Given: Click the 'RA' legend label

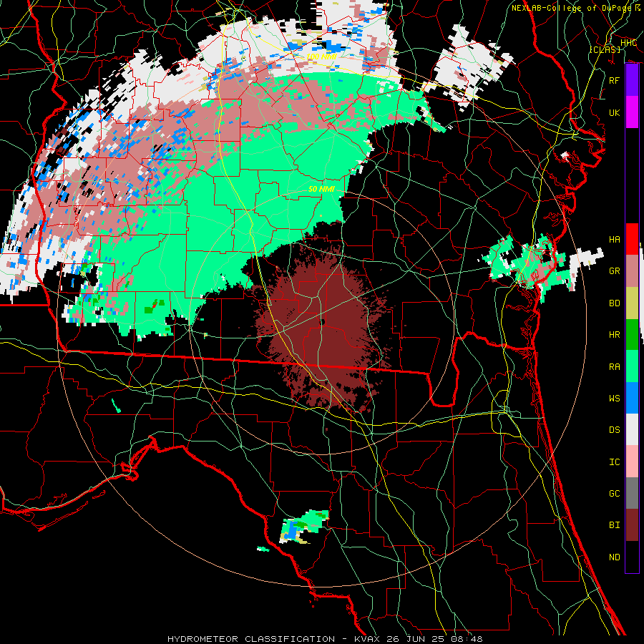Looking at the screenshot, I should click(x=615, y=367).
